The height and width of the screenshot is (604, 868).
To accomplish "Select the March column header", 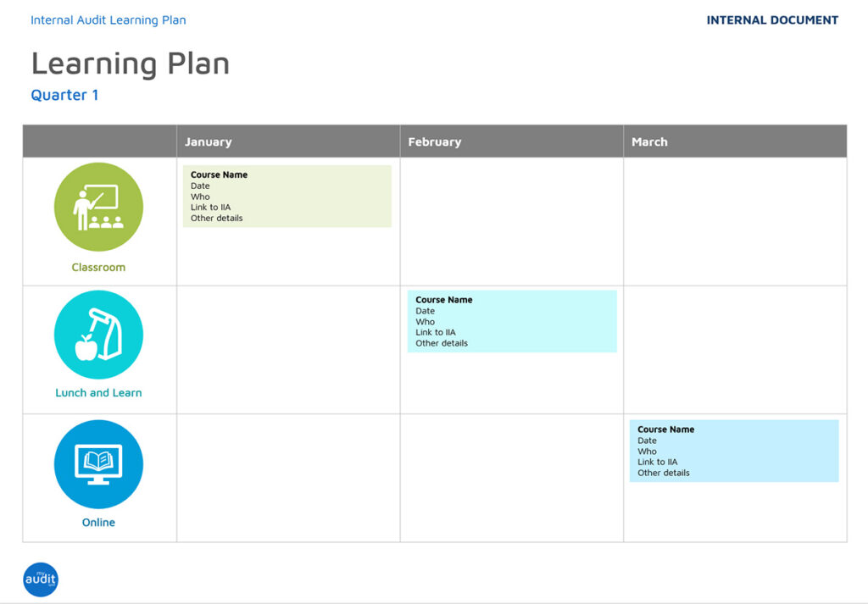I will [649, 141].
